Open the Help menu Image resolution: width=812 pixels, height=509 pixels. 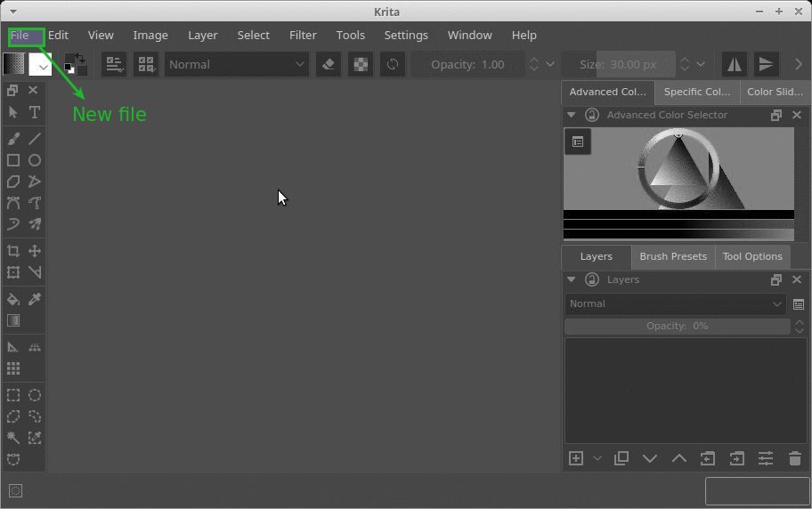point(524,36)
